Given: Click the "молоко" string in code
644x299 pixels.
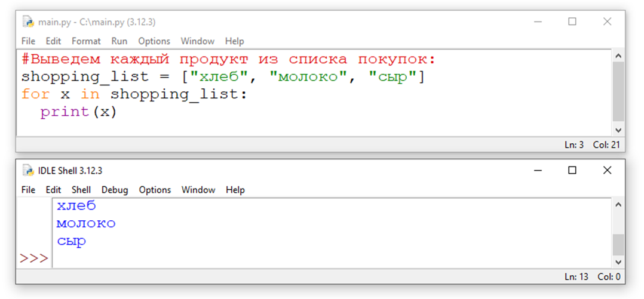Looking at the screenshot, I should point(308,77).
